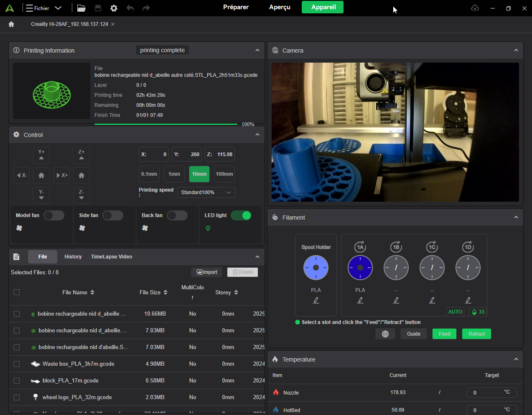
Task: Click the Import button
Action: (206, 272)
